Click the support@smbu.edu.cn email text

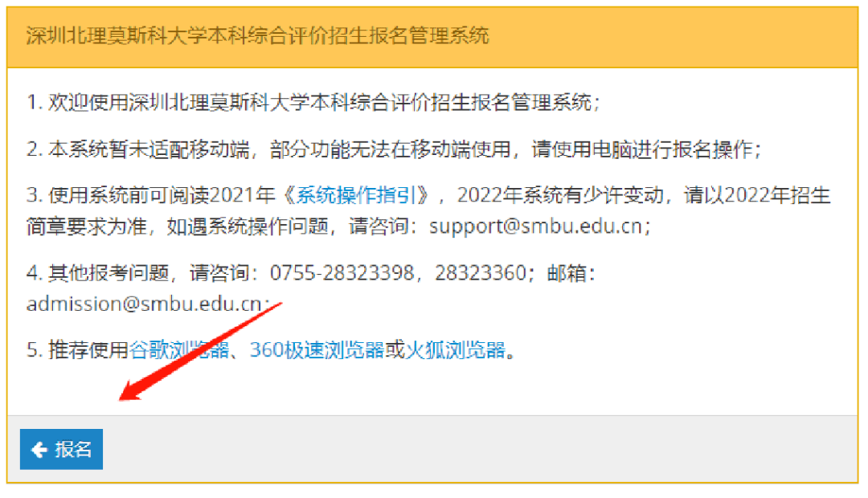pos(535,227)
